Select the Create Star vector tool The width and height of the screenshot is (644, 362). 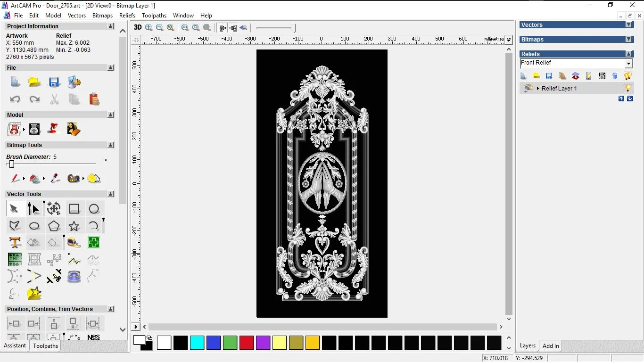click(x=74, y=226)
